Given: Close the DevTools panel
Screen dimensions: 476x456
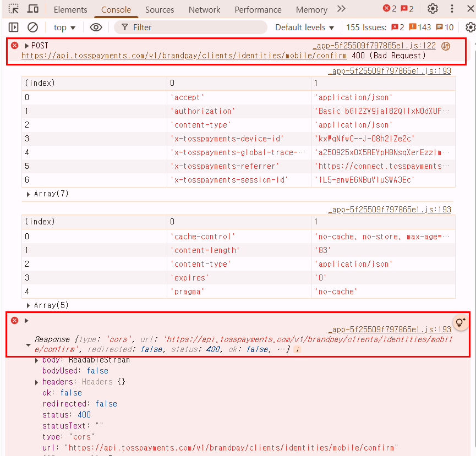Looking at the screenshot, I should (470, 9).
